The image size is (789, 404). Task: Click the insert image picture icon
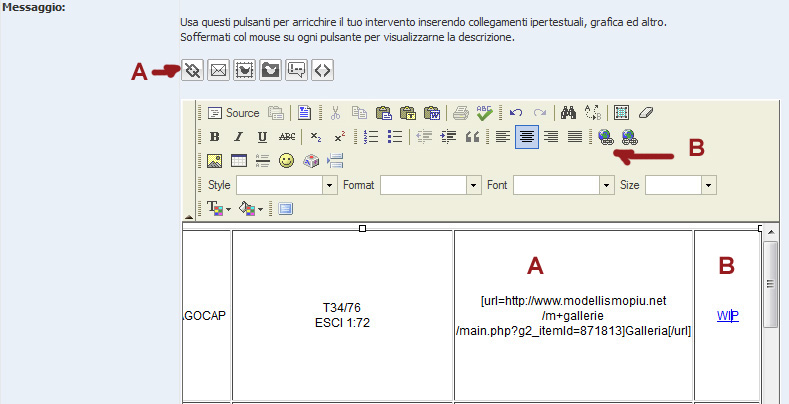215,161
